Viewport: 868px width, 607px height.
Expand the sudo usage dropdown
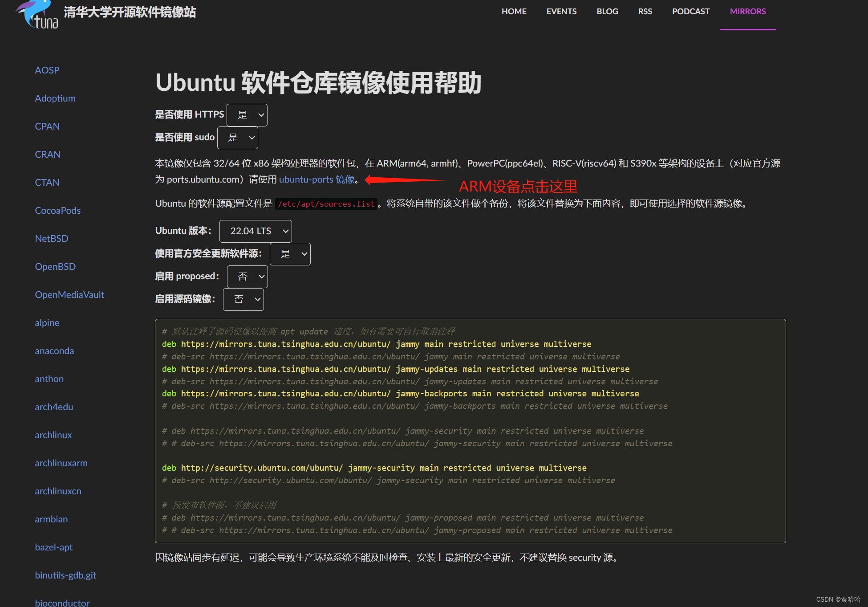pos(238,138)
